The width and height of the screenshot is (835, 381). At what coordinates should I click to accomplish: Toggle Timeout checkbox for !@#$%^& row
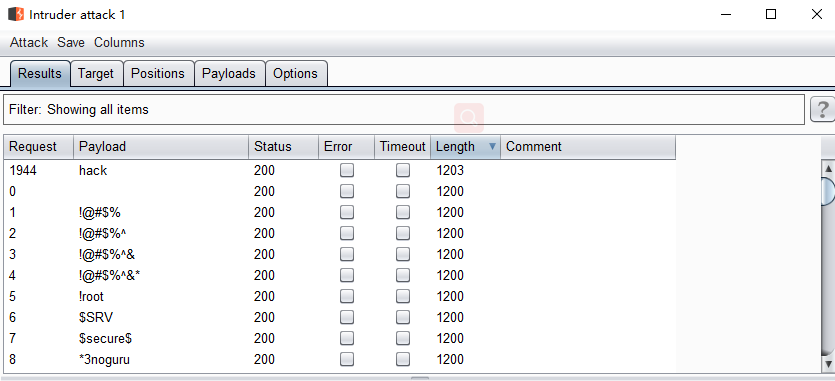pos(403,254)
